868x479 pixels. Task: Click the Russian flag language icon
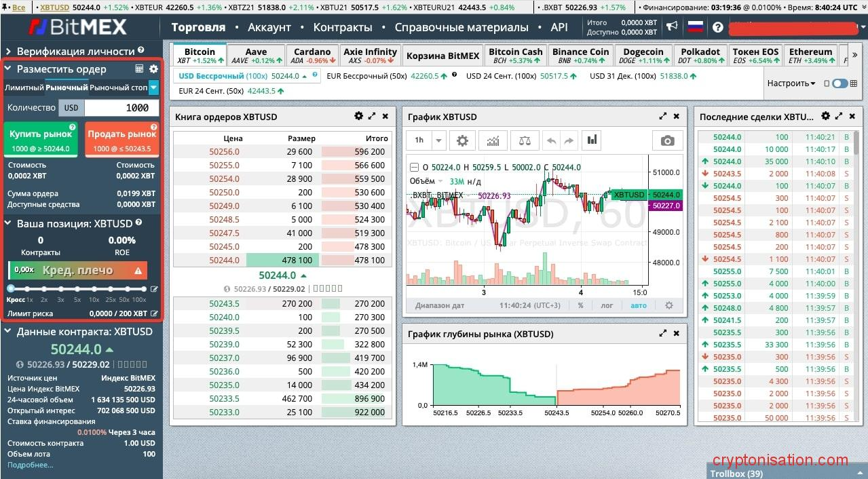pos(695,26)
